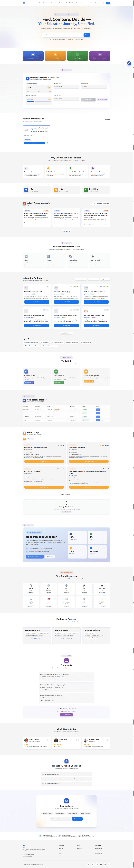Image resolution: width=134 pixels, height=868 pixels.
Task: Open Community item in navbar
Action: [x=79, y=3]
